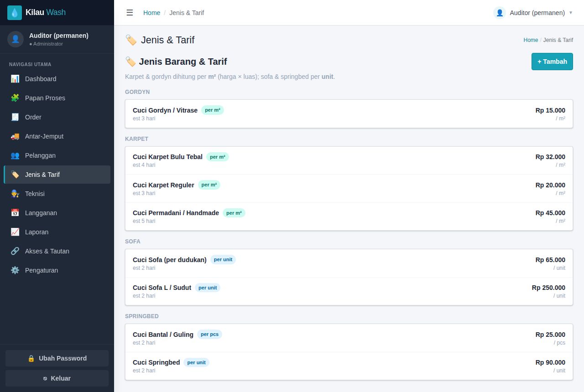Open the Laporan menu item
This screenshot has height=392, width=584.
click(x=57, y=232)
